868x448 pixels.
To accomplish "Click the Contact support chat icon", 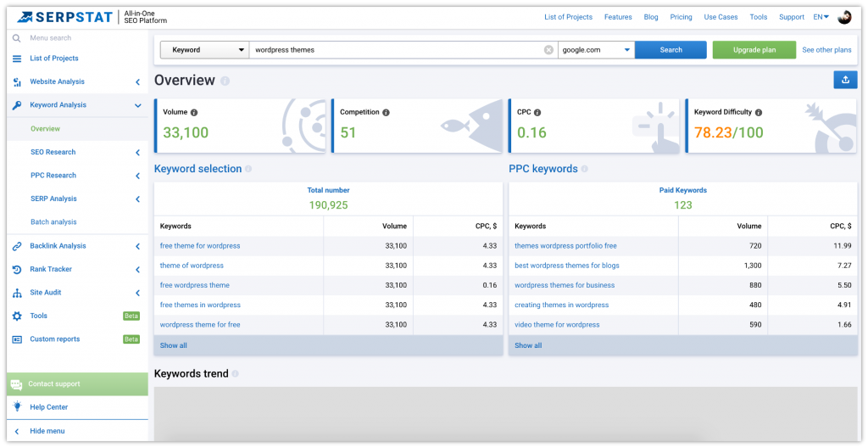I will pyautogui.click(x=16, y=384).
